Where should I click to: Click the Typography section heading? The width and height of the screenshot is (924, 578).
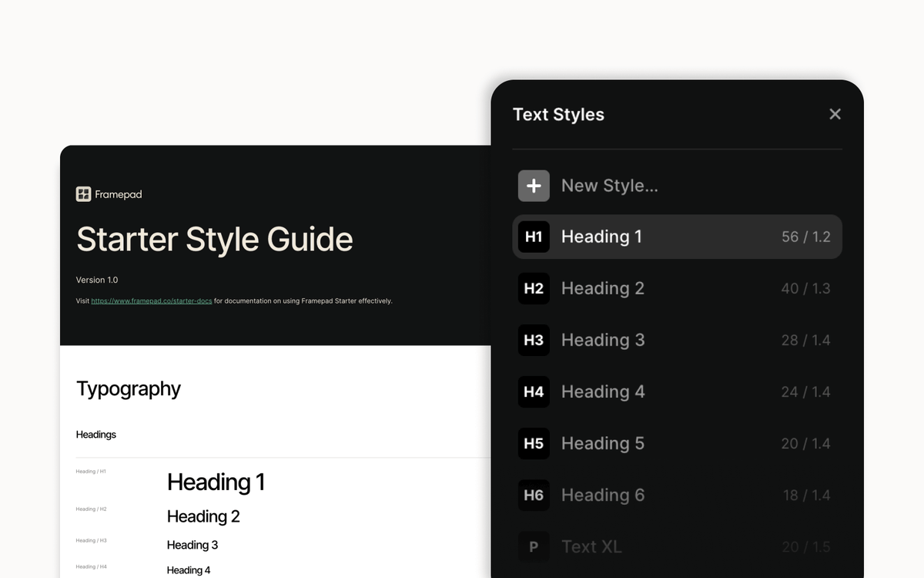(128, 389)
